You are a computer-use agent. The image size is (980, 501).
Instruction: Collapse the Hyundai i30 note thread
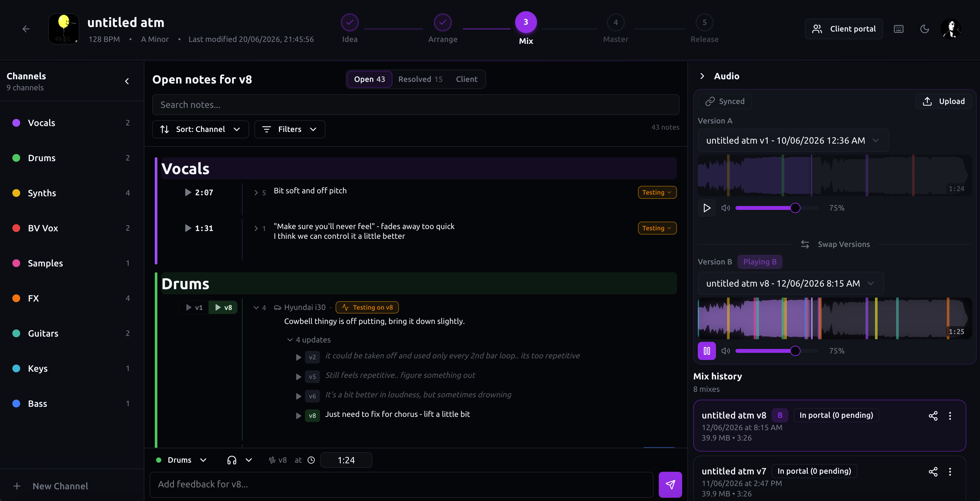point(259,307)
